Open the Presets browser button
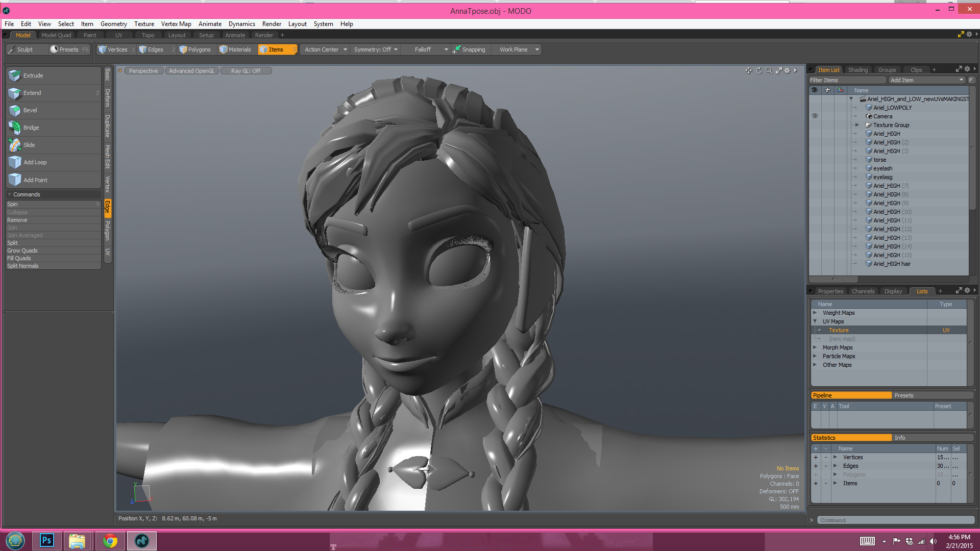 click(x=69, y=49)
